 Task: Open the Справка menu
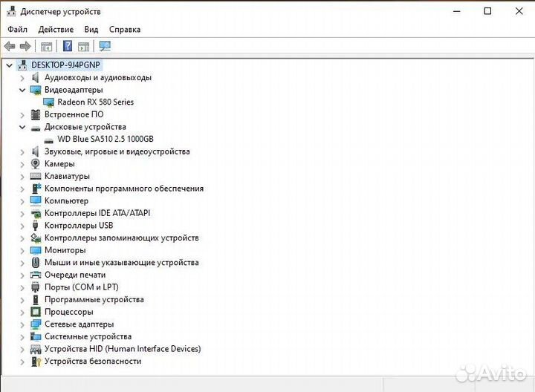click(125, 30)
